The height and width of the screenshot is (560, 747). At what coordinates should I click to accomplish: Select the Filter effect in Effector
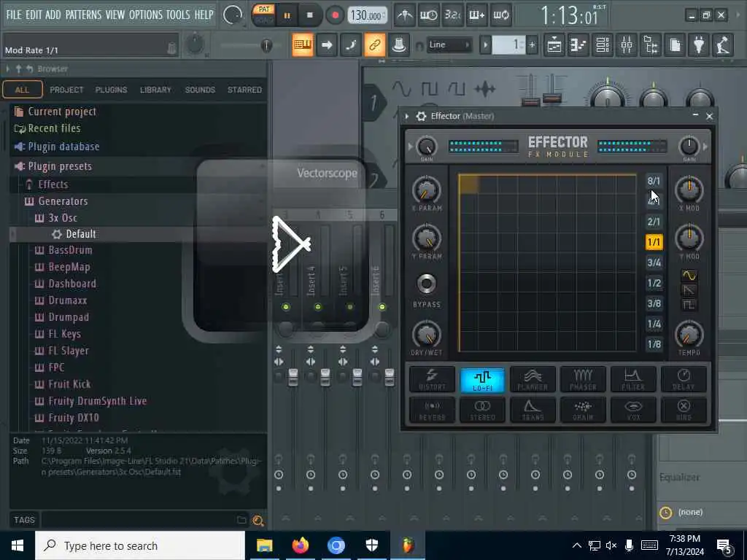coord(633,379)
